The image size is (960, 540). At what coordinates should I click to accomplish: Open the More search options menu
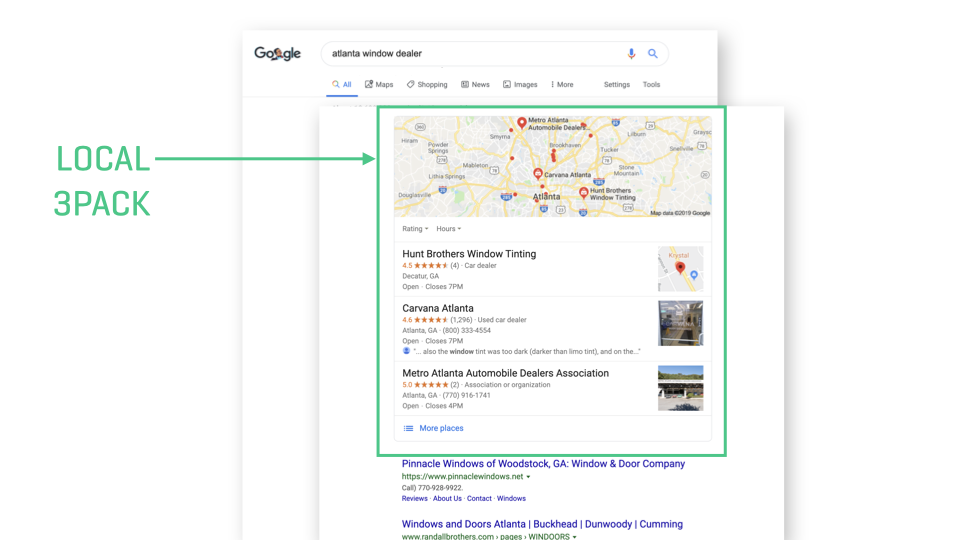click(562, 85)
